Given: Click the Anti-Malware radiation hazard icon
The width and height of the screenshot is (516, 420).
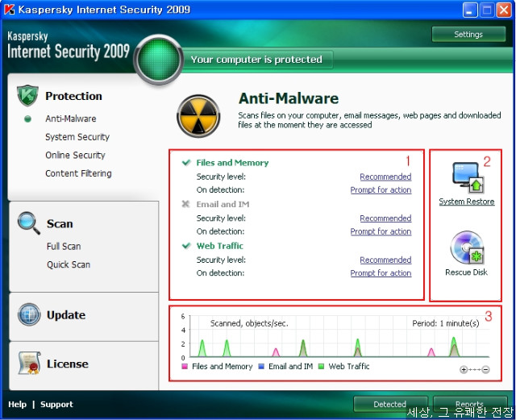Looking at the screenshot, I should point(198,116).
